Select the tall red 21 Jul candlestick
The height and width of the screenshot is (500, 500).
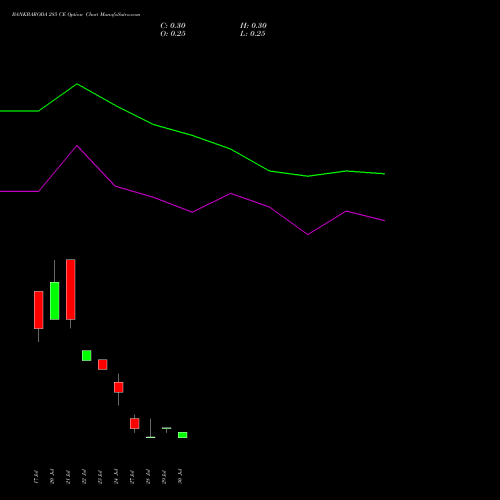(x=71, y=289)
